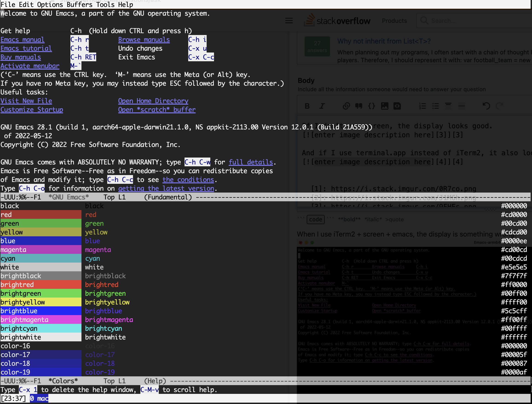This screenshot has height=404, width=532.
Task: Click the *GNU Emacs* mode line
Action: click(266, 197)
